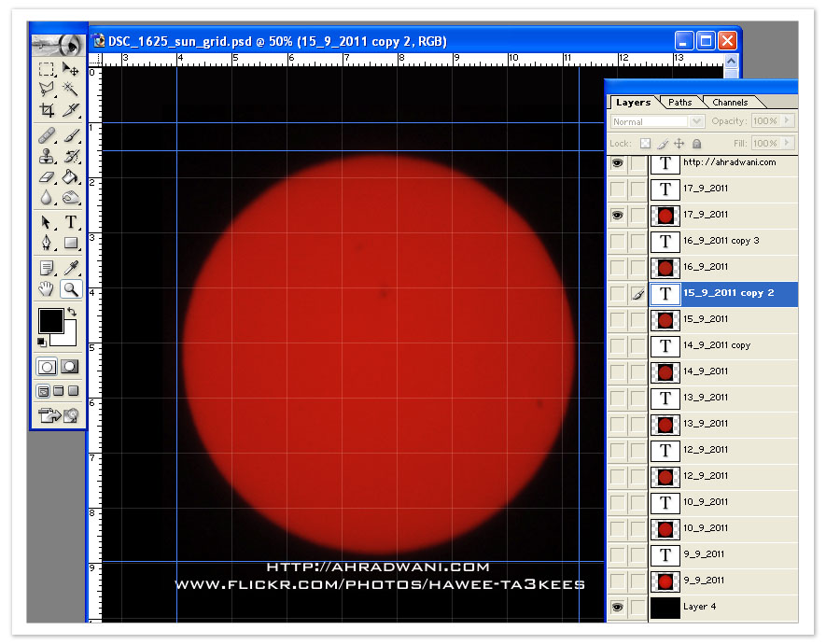Show the 16_9_2011 sun image layer
This screenshot has height=644, width=826.
pyautogui.click(x=617, y=267)
